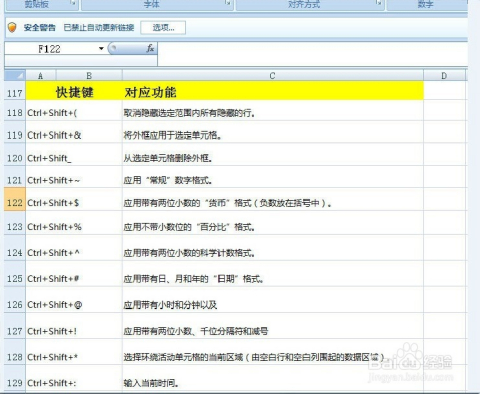Select column A header
480x394 pixels.
[41, 76]
